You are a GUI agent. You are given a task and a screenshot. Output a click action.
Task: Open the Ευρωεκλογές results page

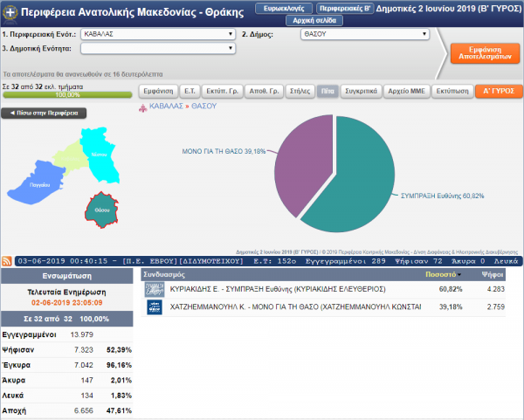[x=282, y=7]
